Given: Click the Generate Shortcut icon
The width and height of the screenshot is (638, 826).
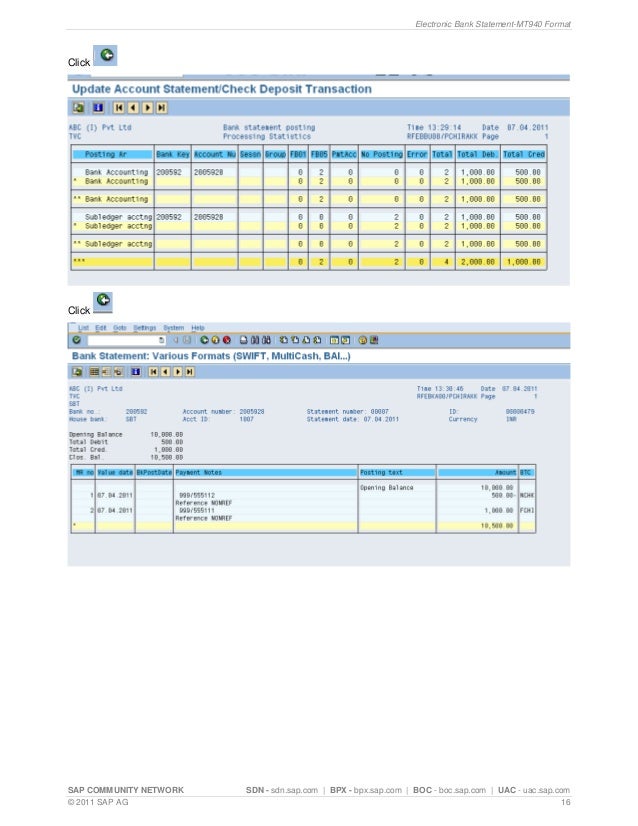Looking at the screenshot, I should [x=346, y=340].
